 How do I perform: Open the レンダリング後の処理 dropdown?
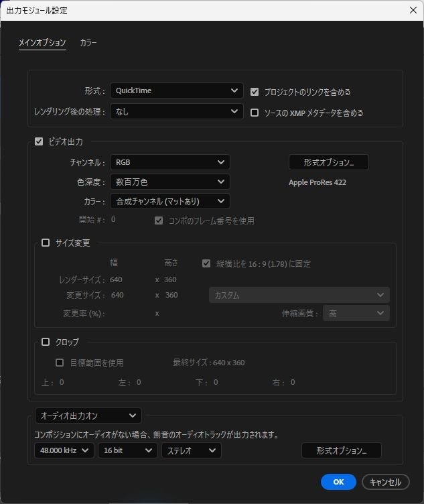(x=176, y=111)
